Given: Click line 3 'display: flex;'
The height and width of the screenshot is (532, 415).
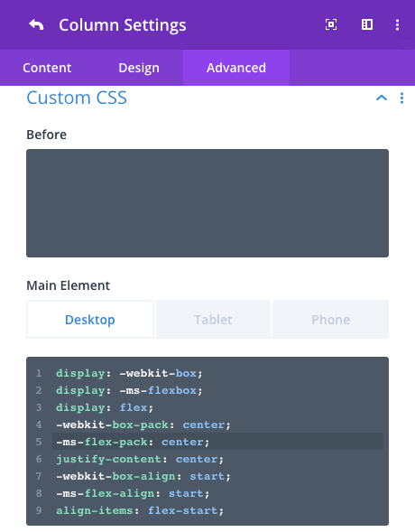Looking at the screenshot, I should pyautogui.click(x=105, y=407).
